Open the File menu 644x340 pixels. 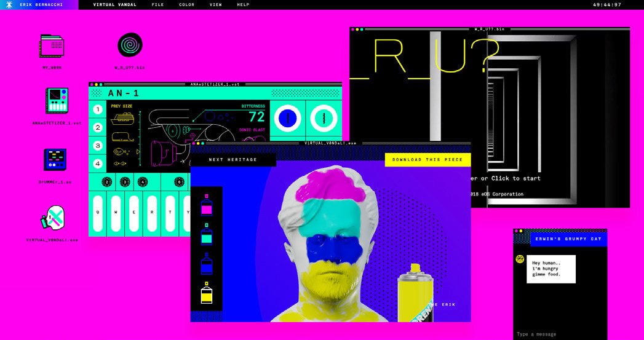[157, 5]
